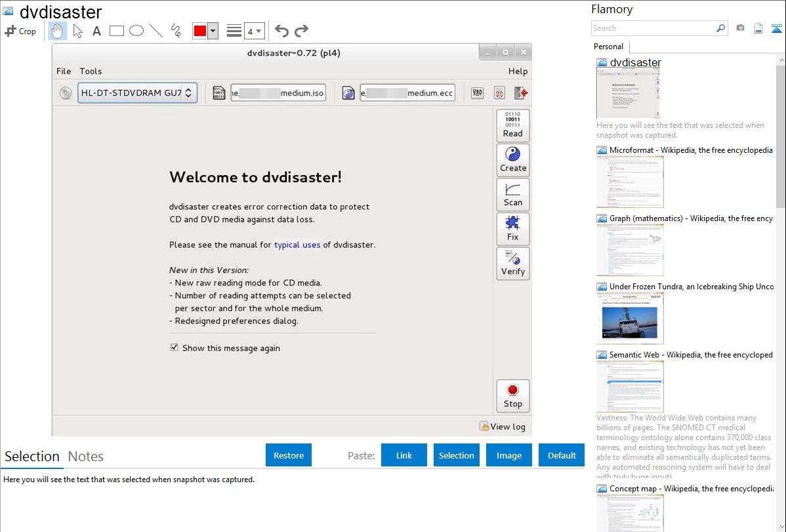Activate the hand pan tool
This screenshot has height=532, width=786.
(58, 31)
